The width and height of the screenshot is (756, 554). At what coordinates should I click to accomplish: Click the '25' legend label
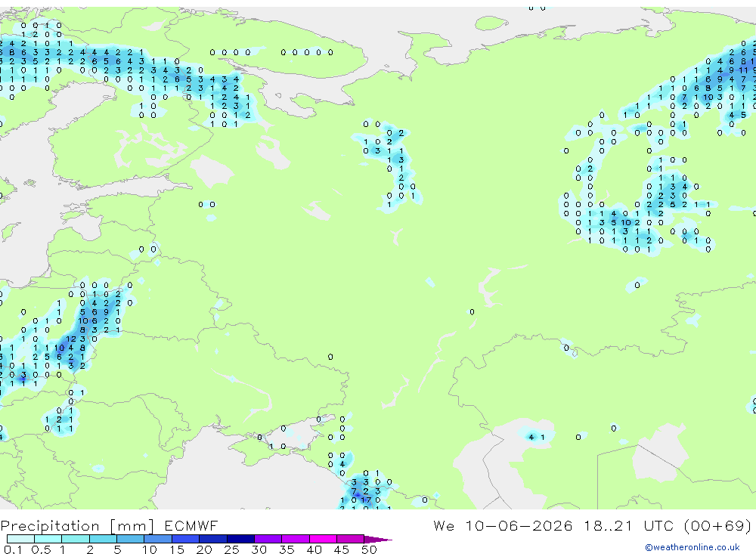click(232, 549)
